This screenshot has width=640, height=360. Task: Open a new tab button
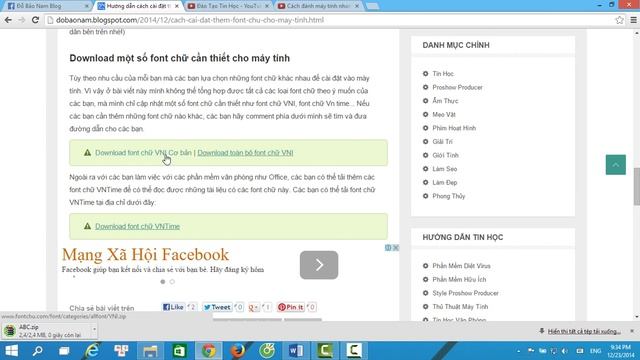pos(372,6)
